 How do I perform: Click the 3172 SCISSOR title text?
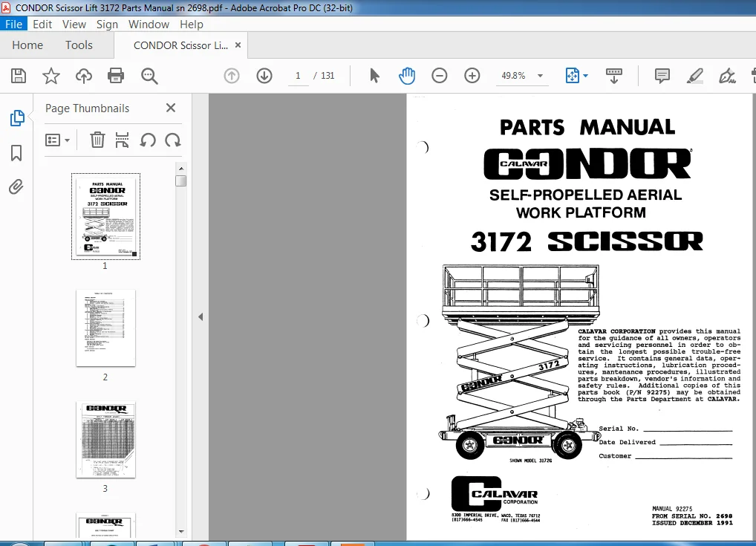(x=587, y=241)
